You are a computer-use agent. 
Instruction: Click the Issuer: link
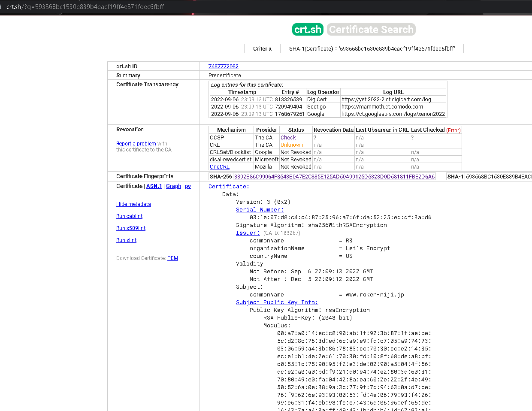pos(248,233)
